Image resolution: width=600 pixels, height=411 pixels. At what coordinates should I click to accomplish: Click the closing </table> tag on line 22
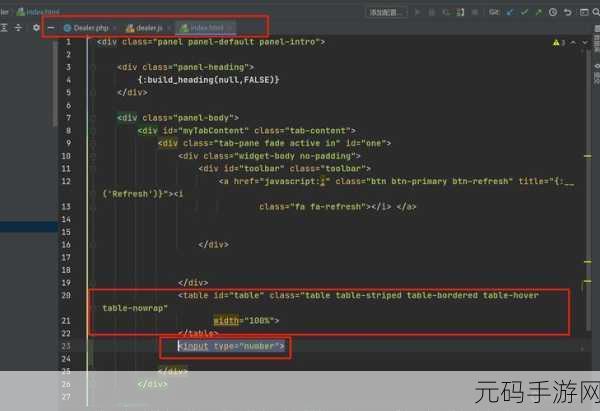(198, 333)
